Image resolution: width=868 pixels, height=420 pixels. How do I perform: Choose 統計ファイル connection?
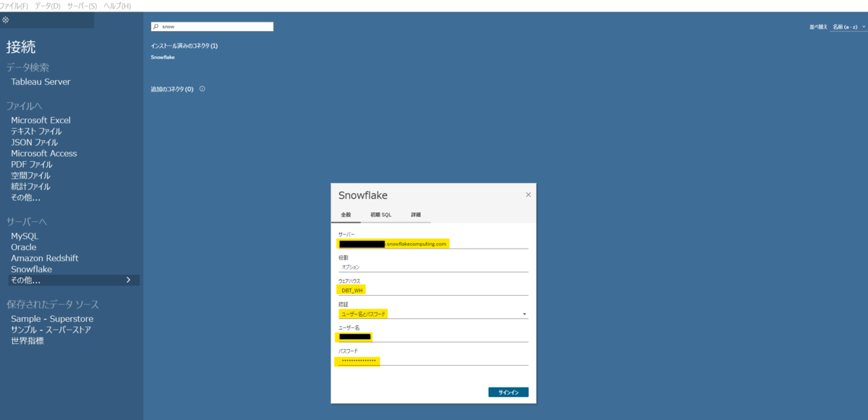(30, 187)
